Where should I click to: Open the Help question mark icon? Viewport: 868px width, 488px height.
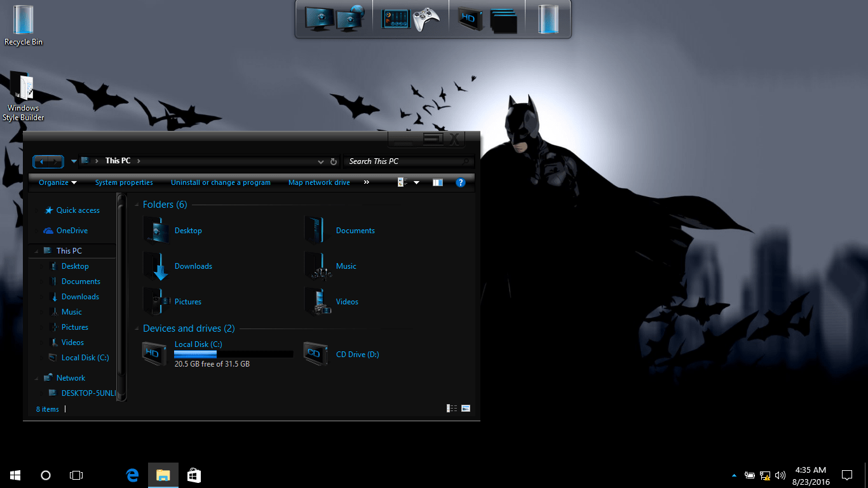tap(461, 182)
